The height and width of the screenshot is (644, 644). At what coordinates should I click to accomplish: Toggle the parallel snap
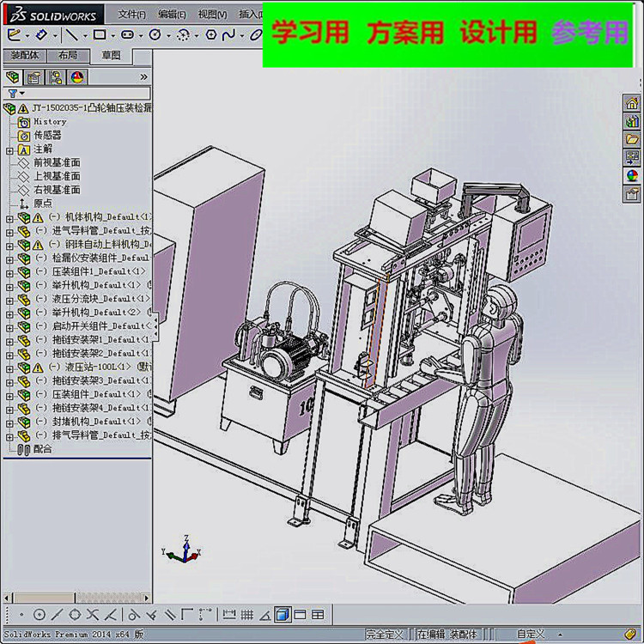(170, 615)
